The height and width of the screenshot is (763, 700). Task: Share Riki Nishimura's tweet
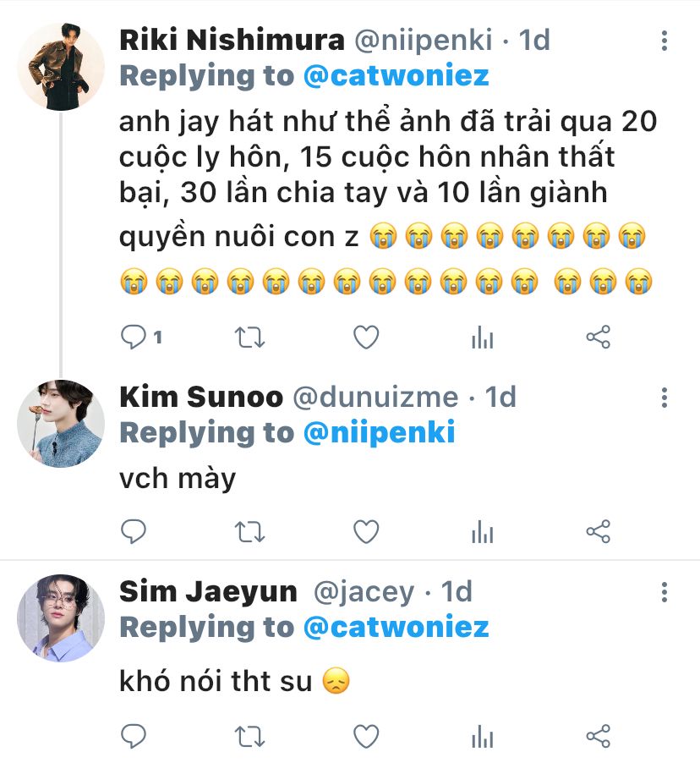click(x=598, y=338)
